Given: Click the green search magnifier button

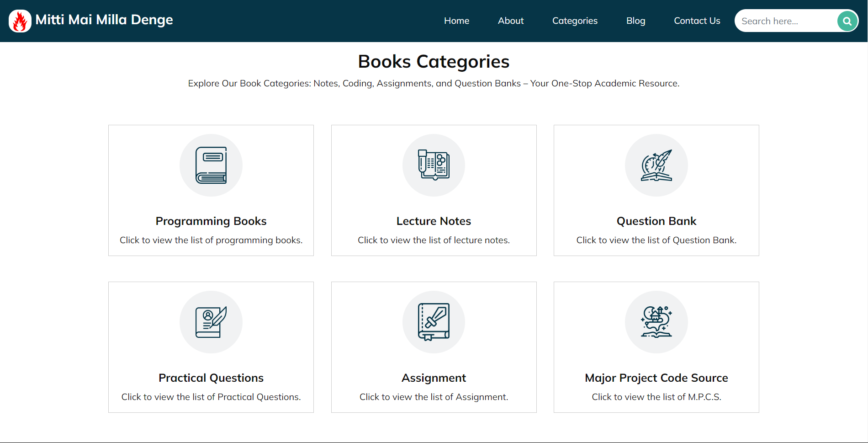Looking at the screenshot, I should click(x=847, y=21).
